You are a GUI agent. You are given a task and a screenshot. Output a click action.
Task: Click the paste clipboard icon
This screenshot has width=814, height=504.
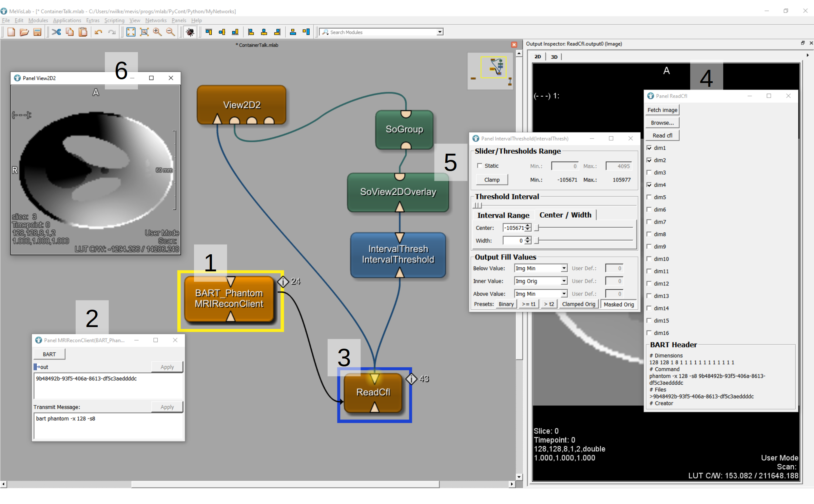[x=83, y=32]
